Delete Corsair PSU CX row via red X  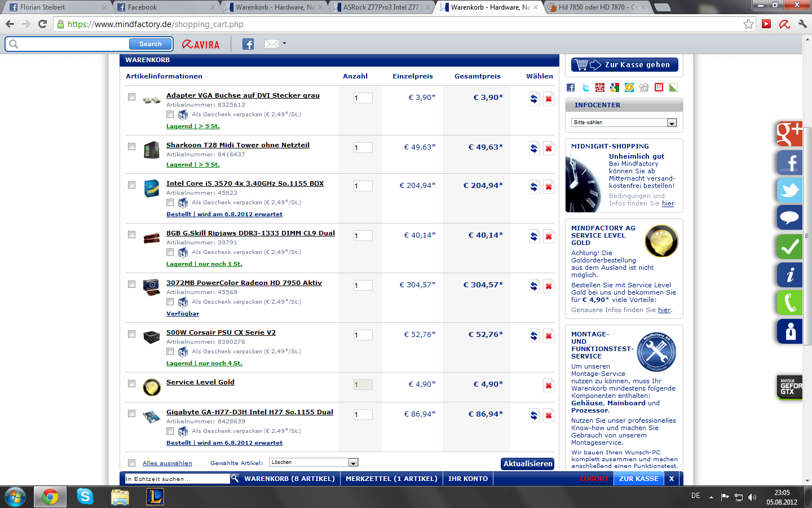[x=548, y=336]
